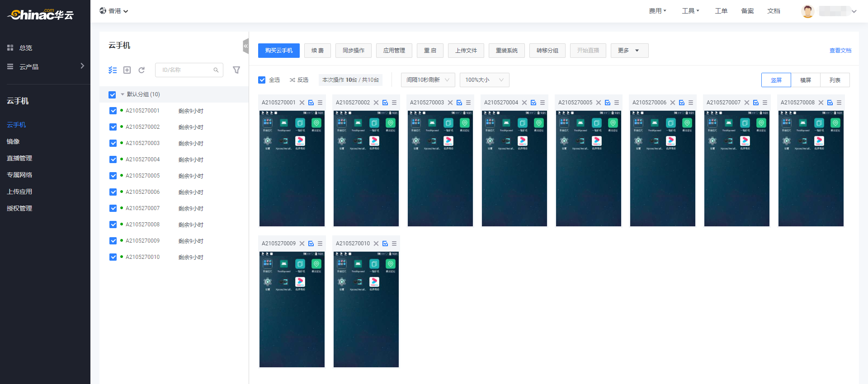Click the add group plus icon
Viewport: 868px width, 384px height.
[127, 70]
